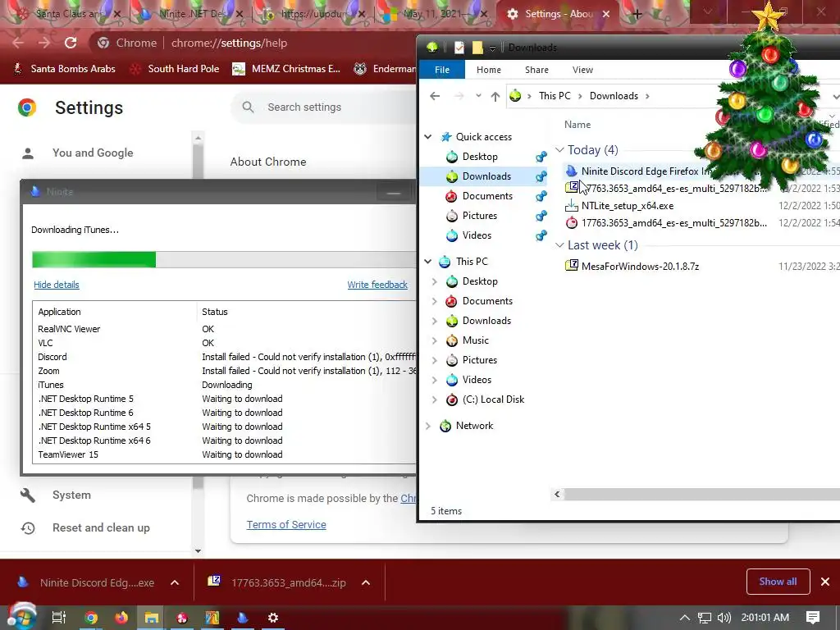The height and width of the screenshot is (630, 840).
Task: Open Firefox from the taskbar
Action: 121,618
